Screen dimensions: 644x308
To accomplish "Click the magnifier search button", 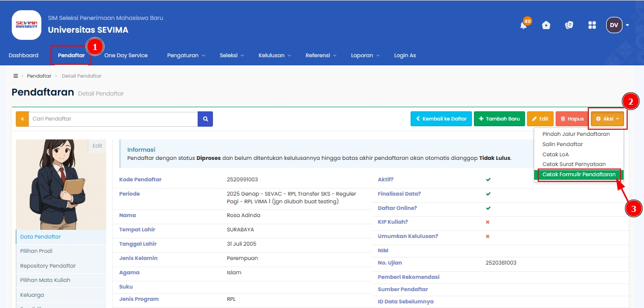I will [205, 119].
